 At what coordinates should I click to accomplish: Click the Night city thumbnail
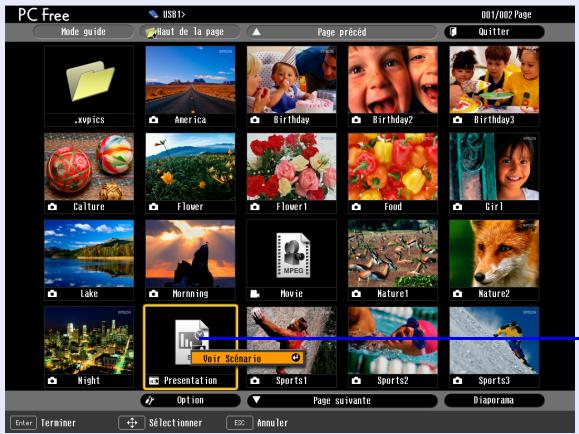coord(89,341)
